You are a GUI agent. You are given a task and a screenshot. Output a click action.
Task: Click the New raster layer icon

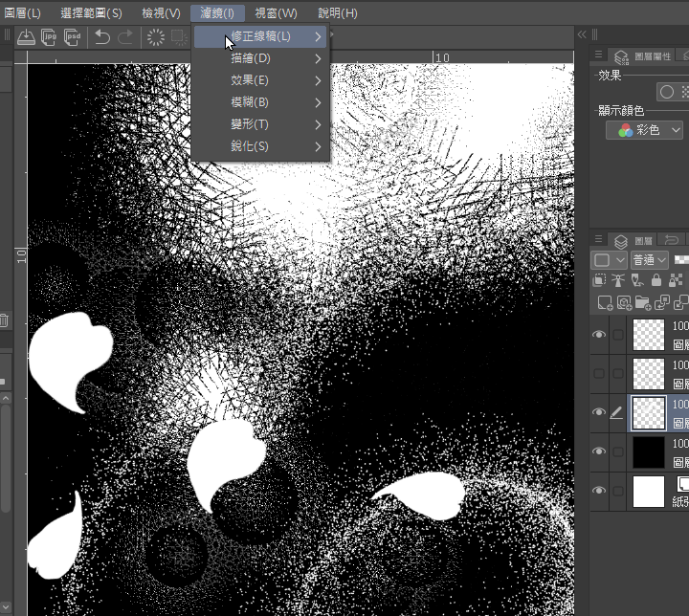click(x=604, y=303)
